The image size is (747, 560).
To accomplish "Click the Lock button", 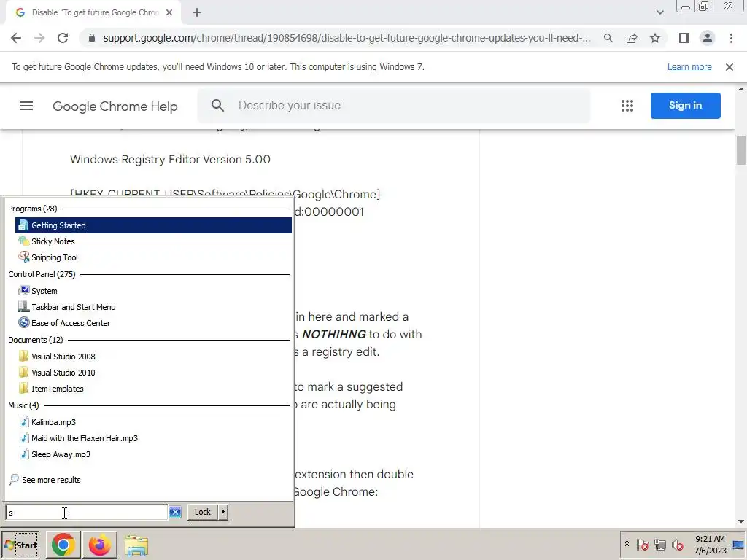I will coord(203,512).
